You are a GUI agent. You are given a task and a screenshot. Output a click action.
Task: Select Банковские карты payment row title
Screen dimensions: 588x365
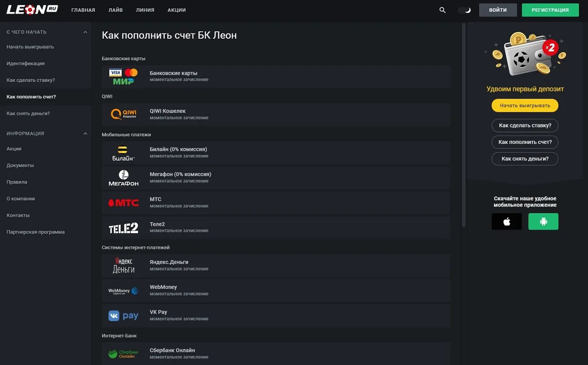point(173,73)
